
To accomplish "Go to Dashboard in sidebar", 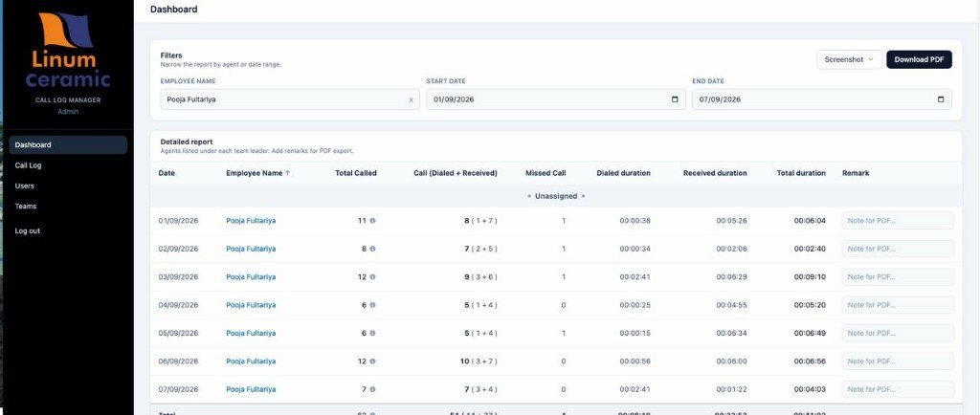I will coord(68,144).
